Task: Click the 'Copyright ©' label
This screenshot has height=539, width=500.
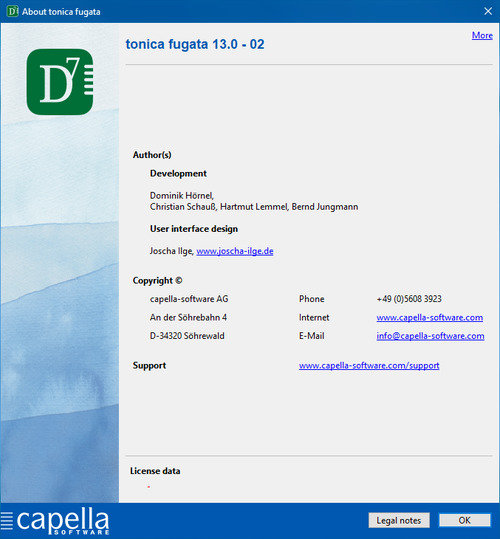Action: [157, 281]
